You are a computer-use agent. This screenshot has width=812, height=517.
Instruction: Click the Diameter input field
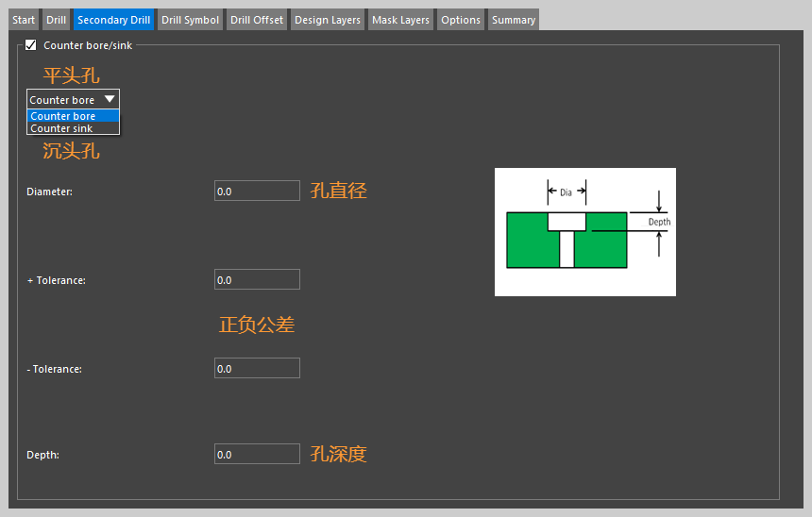coord(257,192)
